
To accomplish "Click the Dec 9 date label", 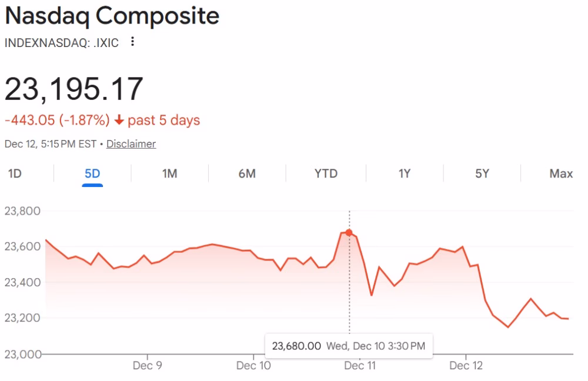I will coord(147,366).
